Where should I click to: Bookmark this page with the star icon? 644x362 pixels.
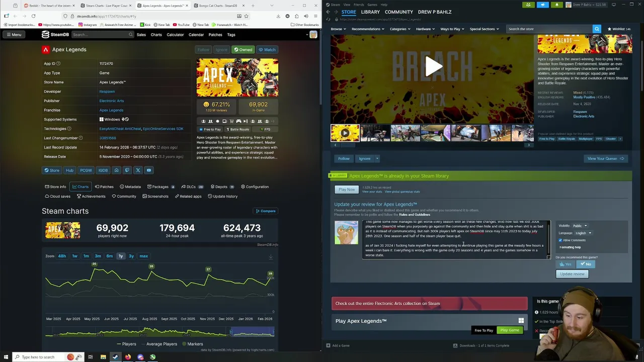(x=246, y=16)
